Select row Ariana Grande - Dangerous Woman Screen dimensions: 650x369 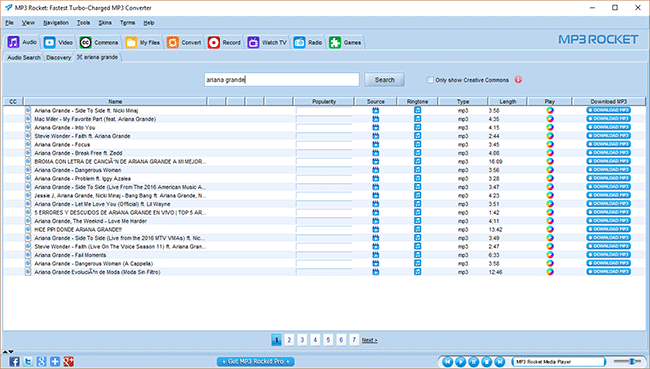click(324, 170)
